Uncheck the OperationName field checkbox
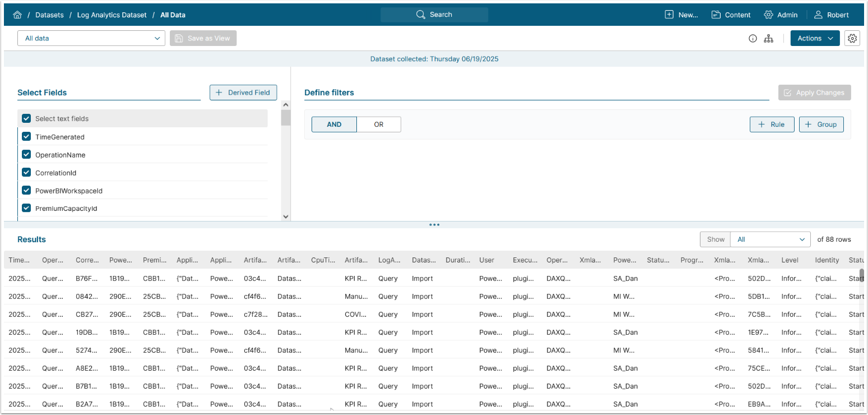This screenshot has width=868, height=415. click(x=26, y=155)
